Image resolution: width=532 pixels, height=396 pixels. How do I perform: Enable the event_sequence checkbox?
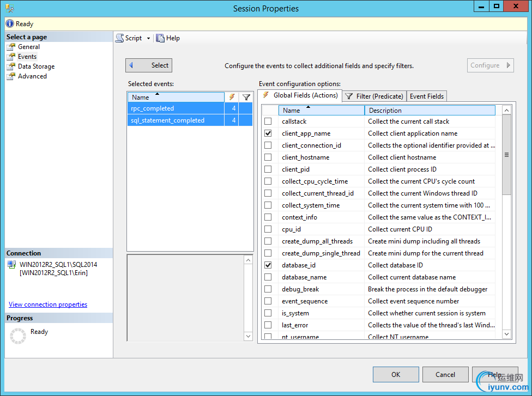[268, 301]
